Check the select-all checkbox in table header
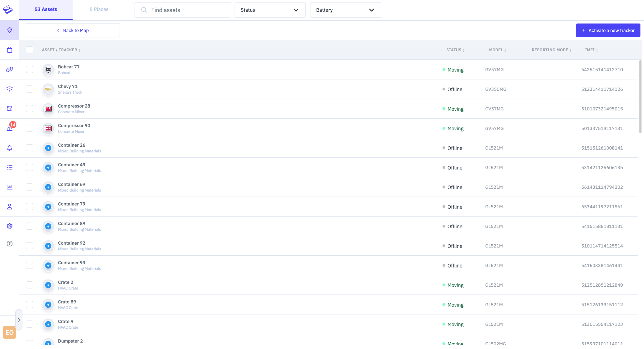The image size is (644, 349). tap(30, 50)
